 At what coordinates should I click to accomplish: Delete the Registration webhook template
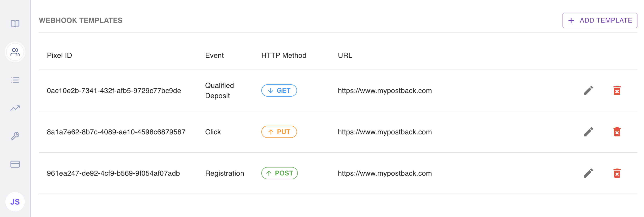(x=617, y=173)
